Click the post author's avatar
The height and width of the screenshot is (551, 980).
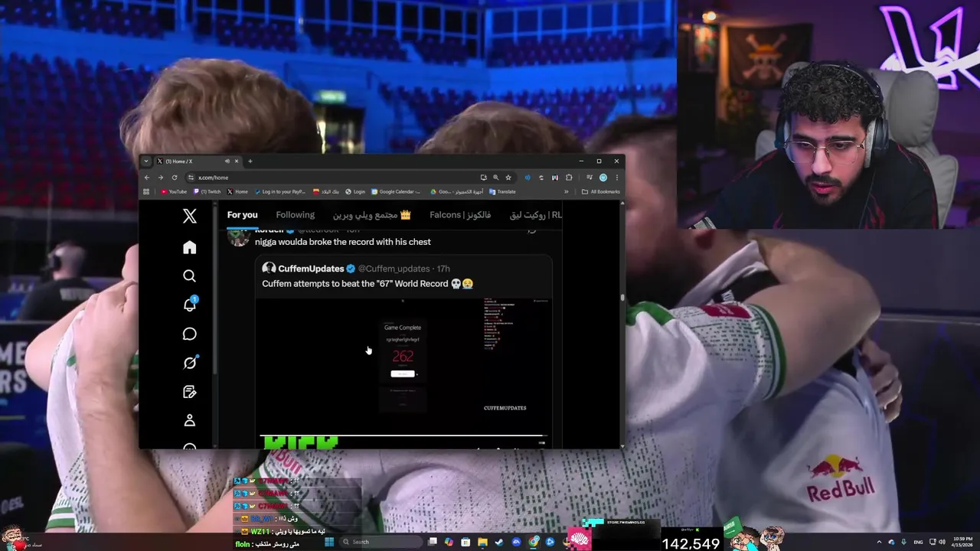click(238, 236)
